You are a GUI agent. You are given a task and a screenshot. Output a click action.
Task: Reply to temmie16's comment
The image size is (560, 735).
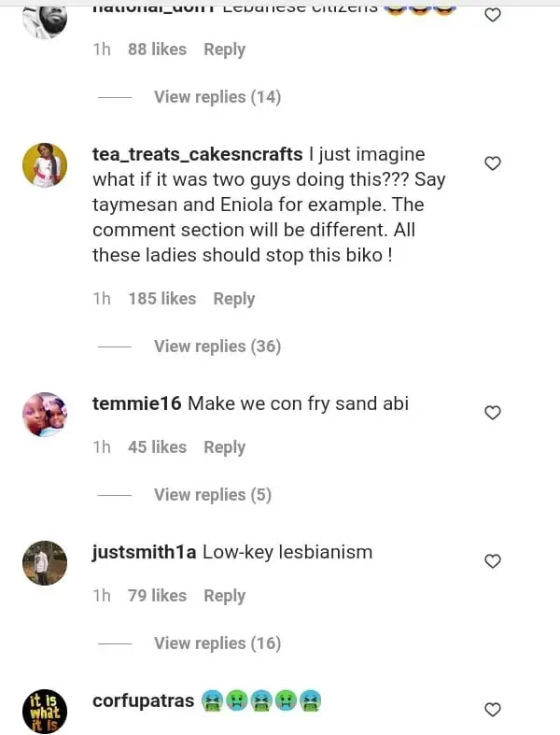coord(224,447)
